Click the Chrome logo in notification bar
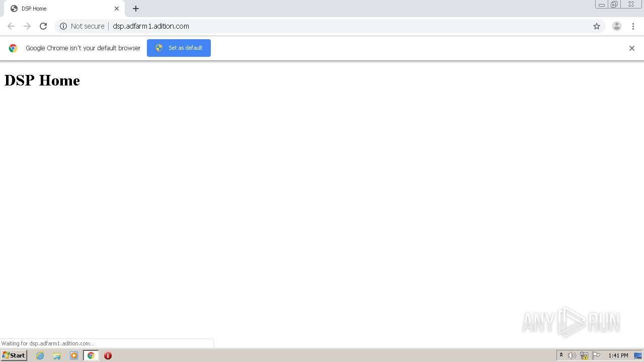Image resolution: width=644 pixels, height=362 pixels. tap(13, 48)
